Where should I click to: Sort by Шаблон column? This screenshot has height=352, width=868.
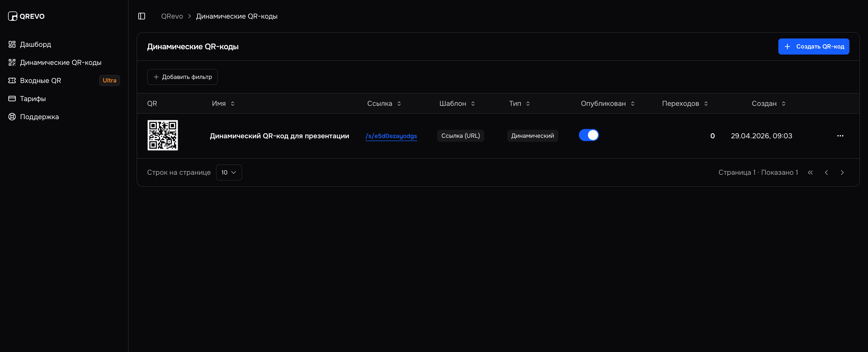(457, 104)
